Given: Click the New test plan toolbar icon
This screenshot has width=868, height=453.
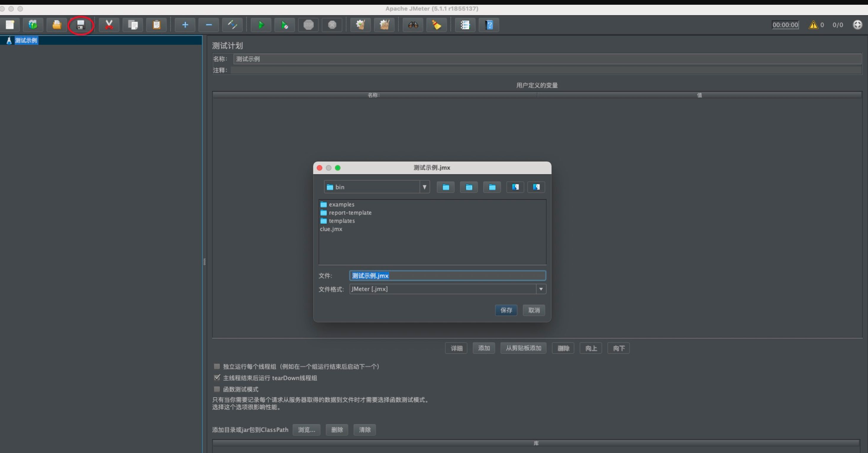Looking at the screenshot, I should click(x=10, y=25).
